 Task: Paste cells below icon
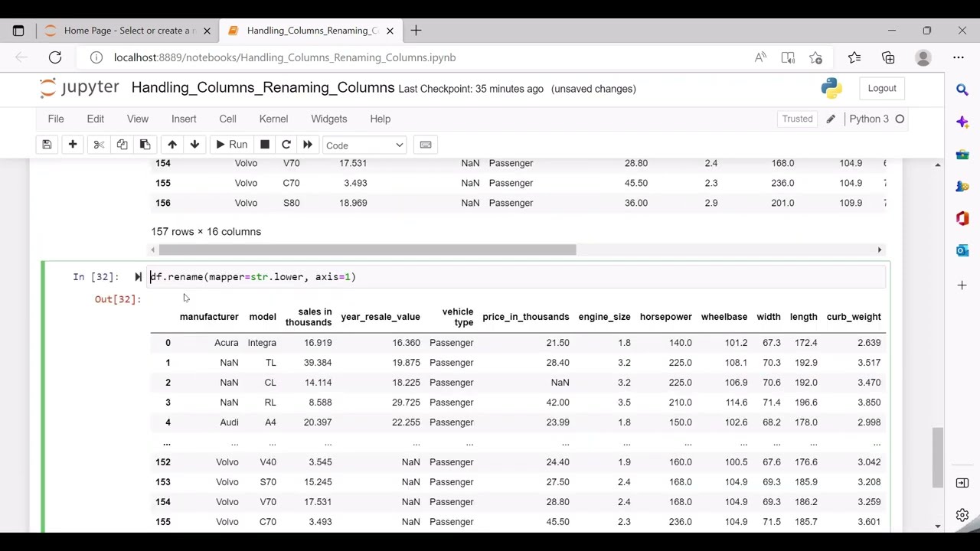tap(145, 145)
